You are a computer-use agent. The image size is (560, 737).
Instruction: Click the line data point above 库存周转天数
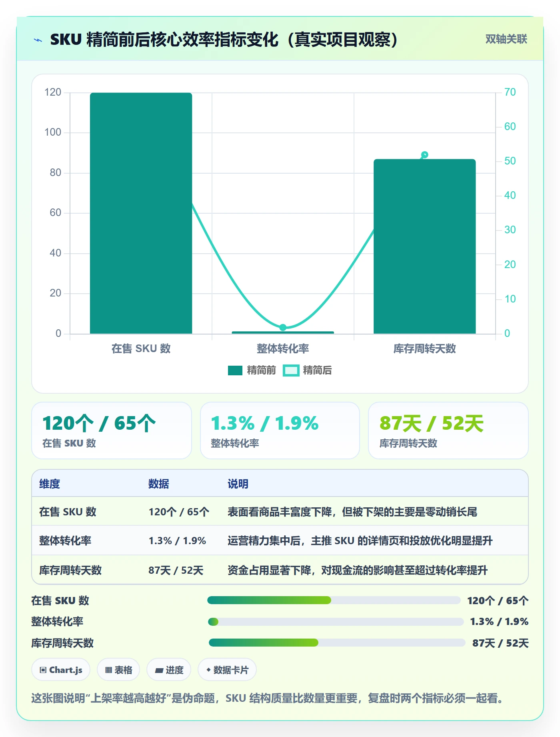[425, 155]
